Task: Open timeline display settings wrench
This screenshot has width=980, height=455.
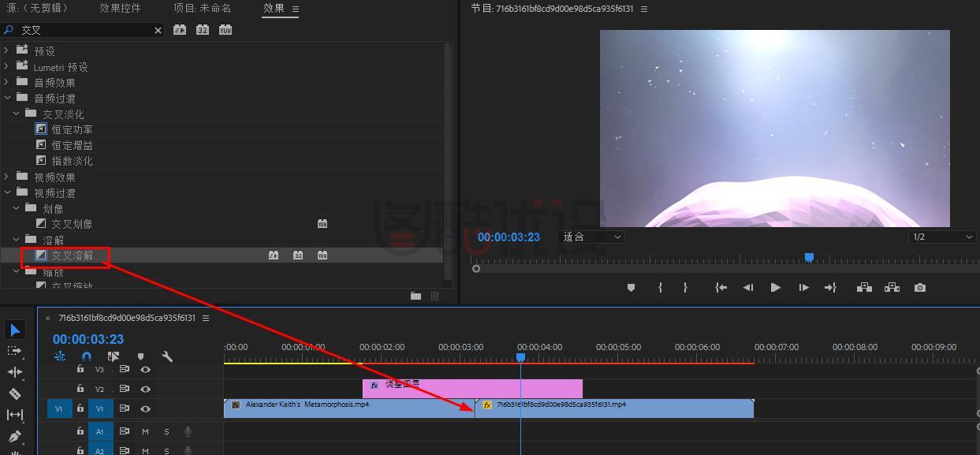Action: 167,356
